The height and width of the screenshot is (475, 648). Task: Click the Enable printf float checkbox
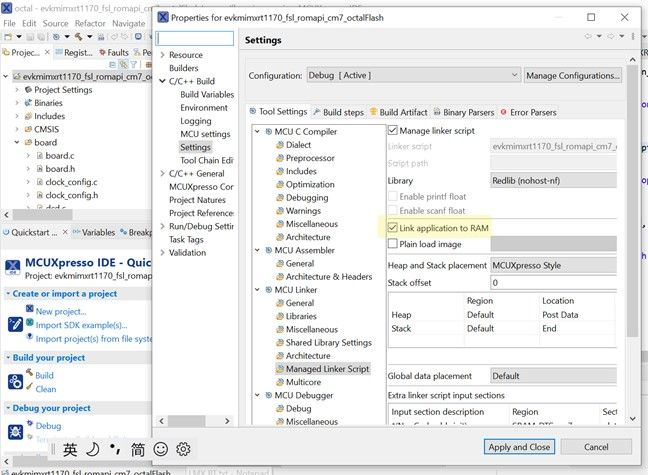(393, 196)
